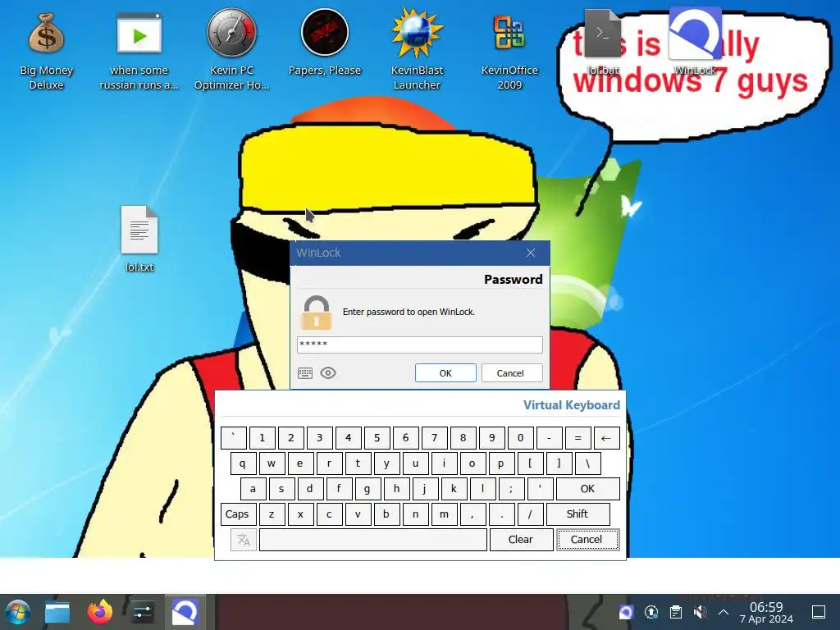Select the WinLock desktop shortcut
This screenshot has width=840, height=630.
pos(695,42)
